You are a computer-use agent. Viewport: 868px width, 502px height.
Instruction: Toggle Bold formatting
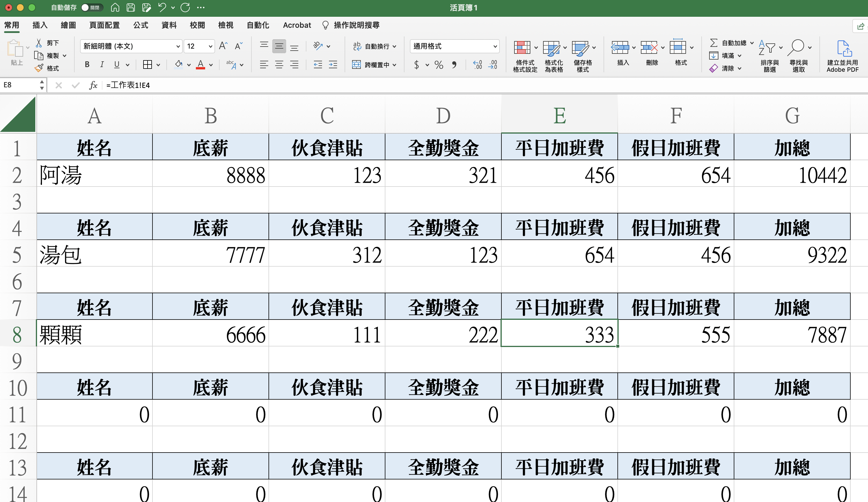(87, 65)
